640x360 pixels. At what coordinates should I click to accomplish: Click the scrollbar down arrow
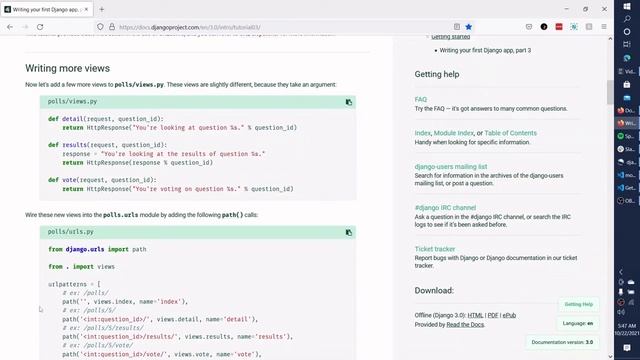[x=610, y=357]
